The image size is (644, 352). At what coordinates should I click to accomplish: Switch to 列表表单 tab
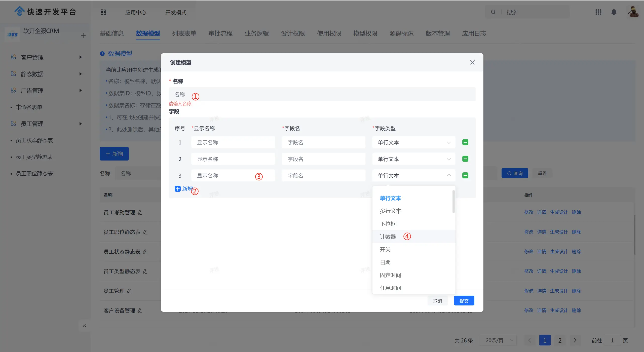click(184, 33)
